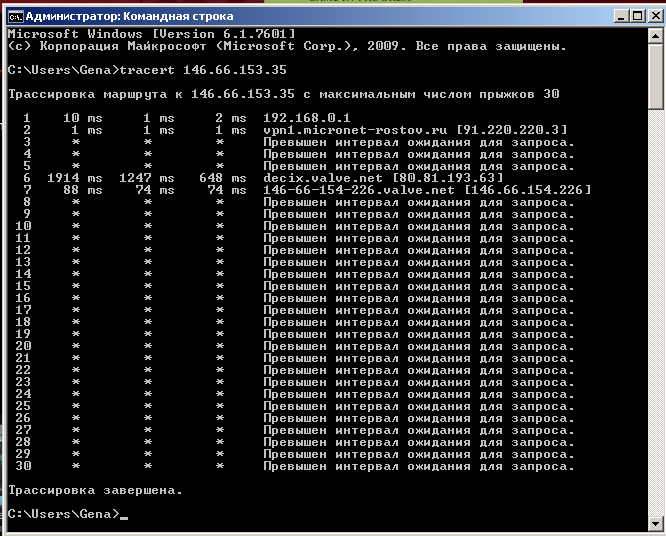Screen dimensions: 666x536
Task: Click the final 'C:\Users\Gena>' prompt
Action: pyautogui.click(x=64, y=514)
